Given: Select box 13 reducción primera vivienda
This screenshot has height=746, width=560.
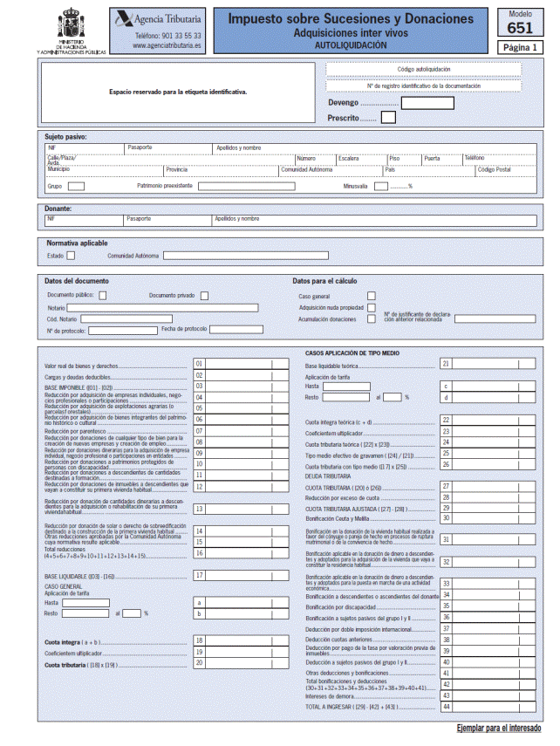Looking at the screenshot, I should pyautogui.click(x=247, y=509).
